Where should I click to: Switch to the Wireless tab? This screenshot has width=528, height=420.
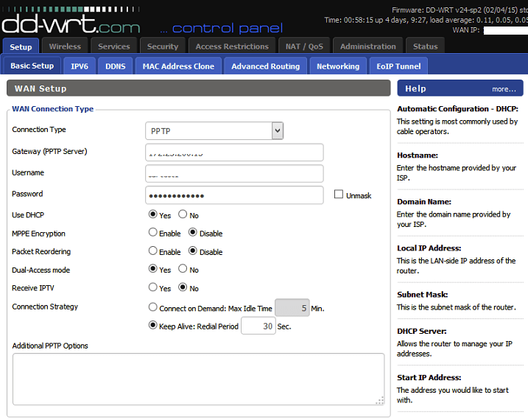[x=65, y=46]
